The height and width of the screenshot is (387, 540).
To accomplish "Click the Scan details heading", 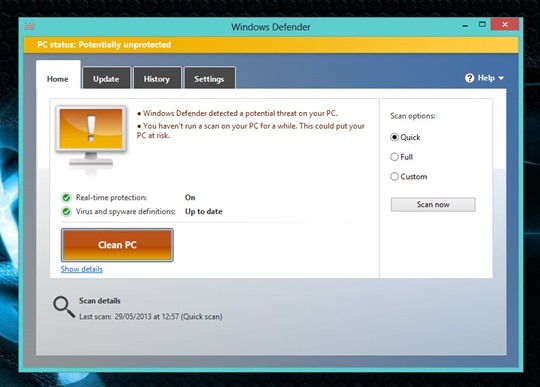I will tap(100, 301).
